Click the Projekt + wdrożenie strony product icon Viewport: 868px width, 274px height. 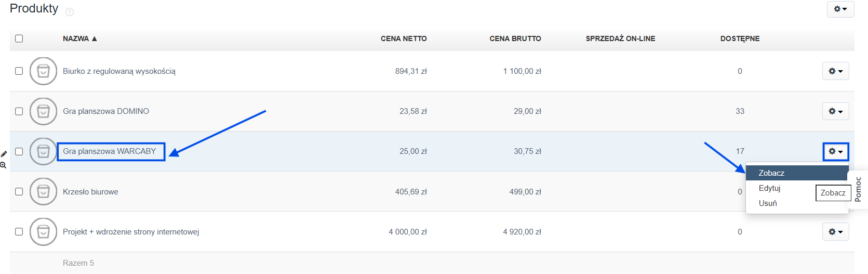tap(43, 232)
